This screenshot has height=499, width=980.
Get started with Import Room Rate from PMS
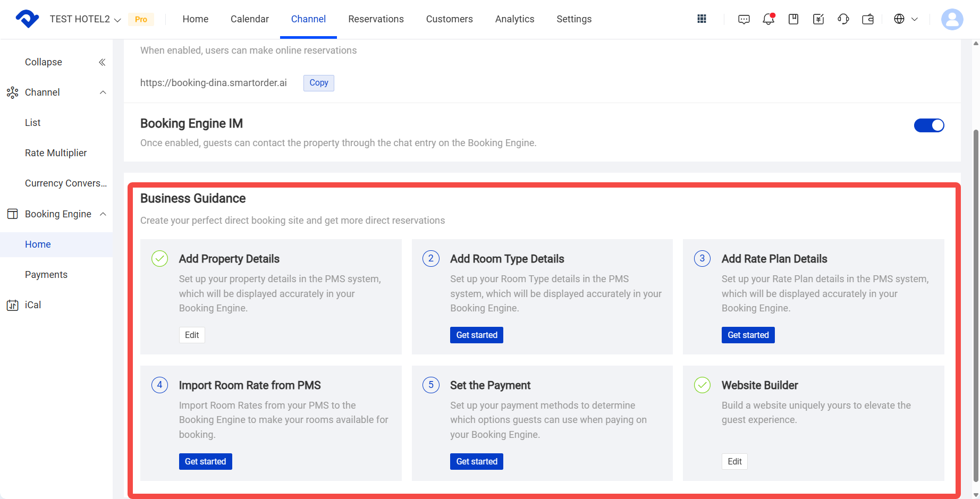206,461
